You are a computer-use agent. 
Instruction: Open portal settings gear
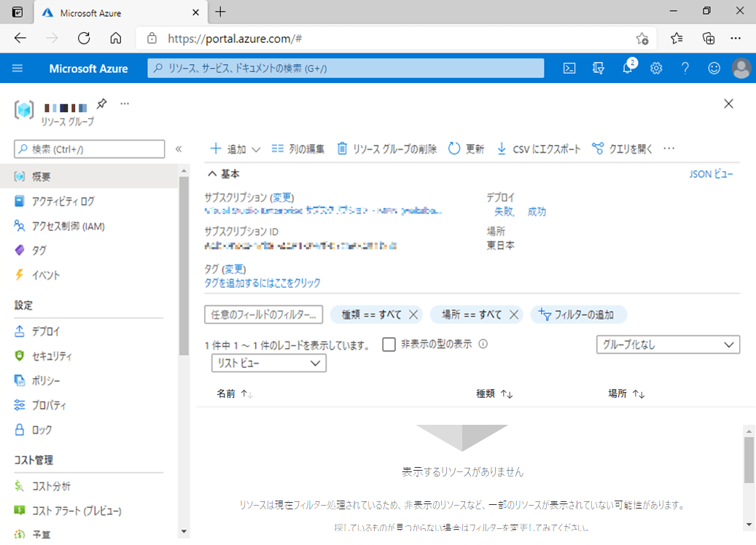point(656,68)
